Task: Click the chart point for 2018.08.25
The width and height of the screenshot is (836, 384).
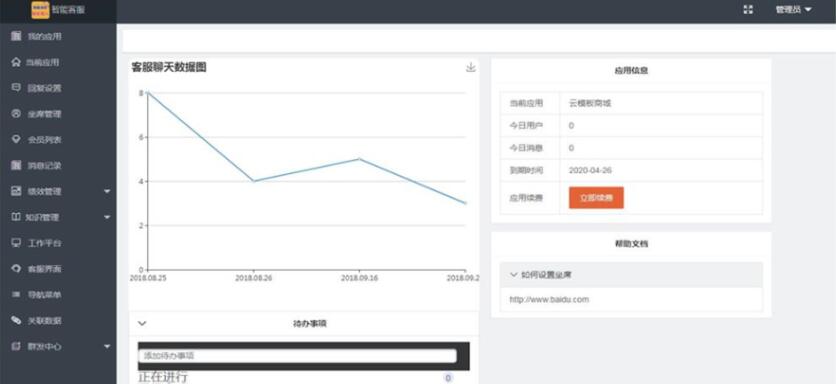Action: click(x=148, y=93)
